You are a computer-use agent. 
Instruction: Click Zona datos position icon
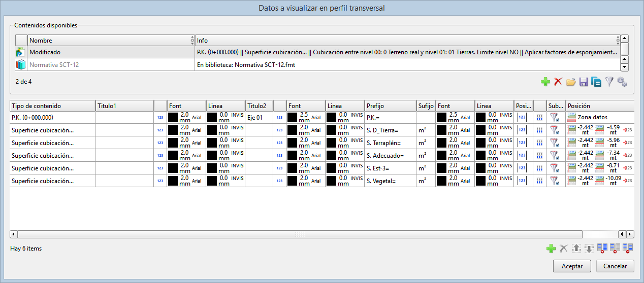coord(572,117)
